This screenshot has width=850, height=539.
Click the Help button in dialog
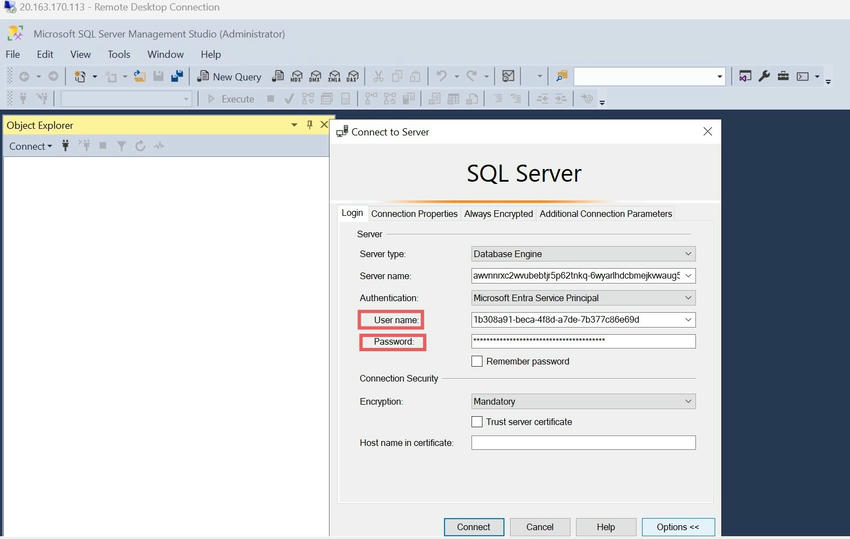pos(606,527)
